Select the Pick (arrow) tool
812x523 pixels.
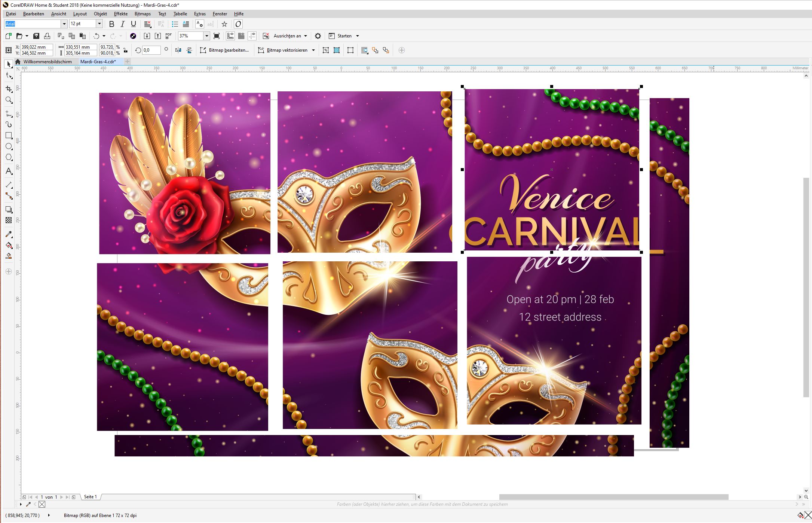pyautogui.click(x=9, y=64)
